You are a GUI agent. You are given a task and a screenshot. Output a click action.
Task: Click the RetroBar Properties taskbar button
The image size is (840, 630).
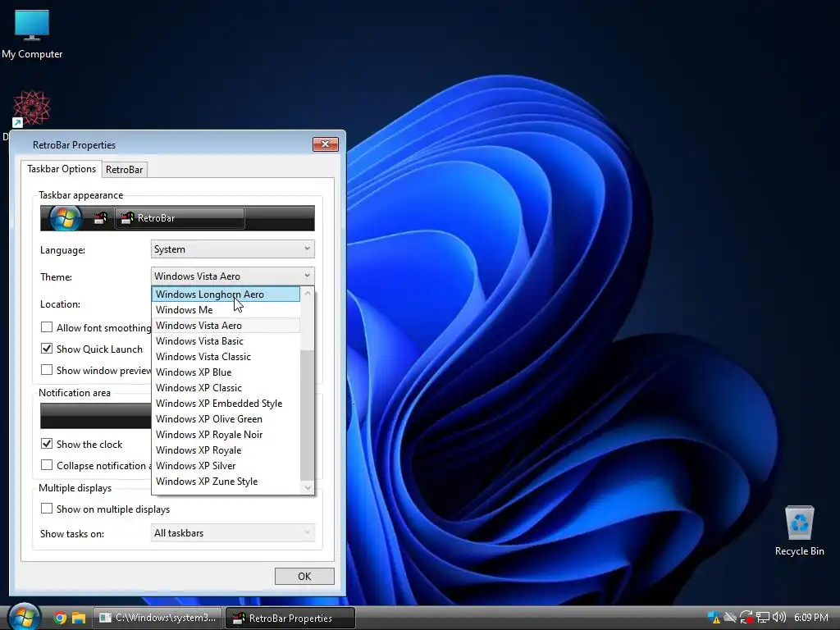(290, 618)
